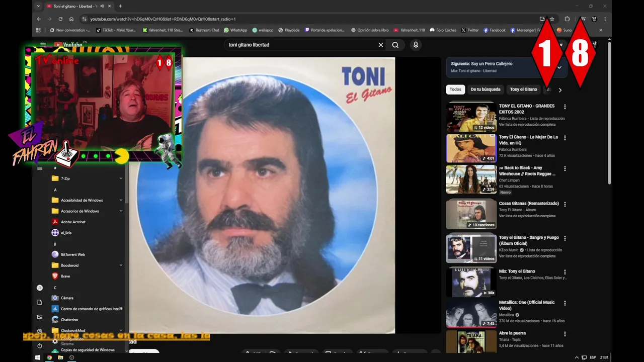Open Centro de comando de gráficos Intel
The width and height of the screenshot is (644, 362).
(x=88, y=309)
